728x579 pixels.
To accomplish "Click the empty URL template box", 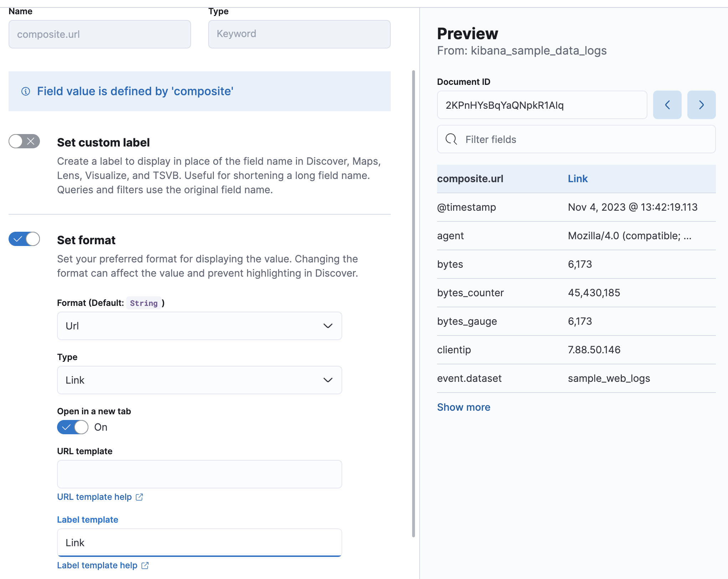I will pyautogui.click(x=199, y=474).
